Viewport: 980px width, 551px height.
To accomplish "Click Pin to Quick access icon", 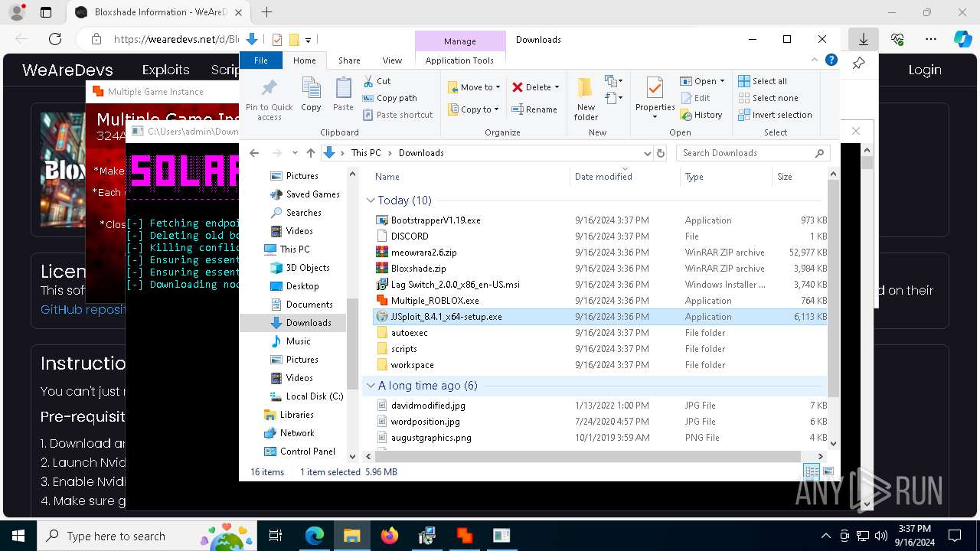I will (x=269, y=98).
